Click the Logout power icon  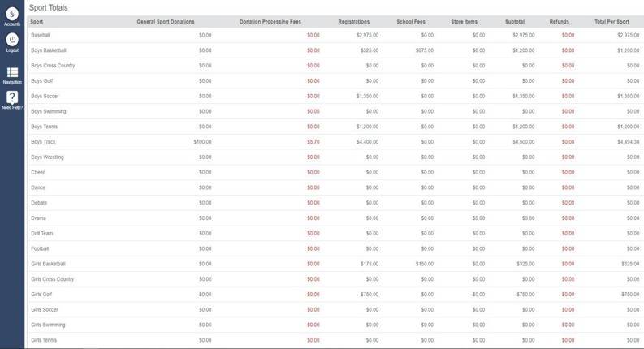12,40
